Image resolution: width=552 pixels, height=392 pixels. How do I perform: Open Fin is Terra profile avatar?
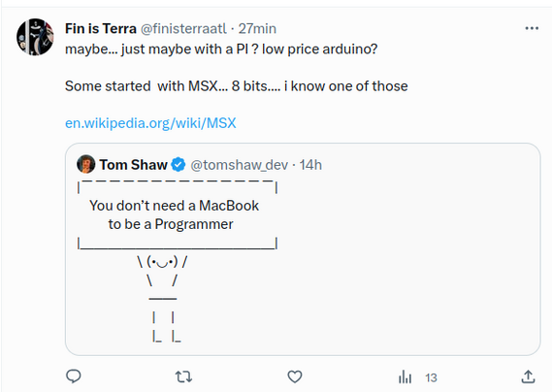pos(35,37)
